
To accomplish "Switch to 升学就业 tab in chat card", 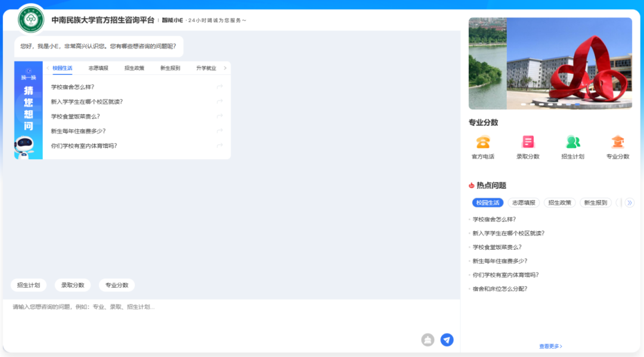I will point(206,68).
